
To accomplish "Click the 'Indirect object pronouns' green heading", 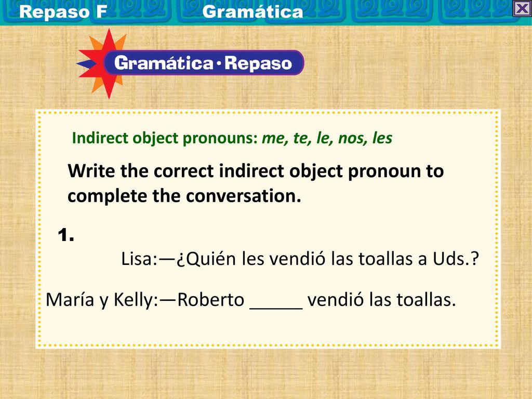I will click(x=165, y=138).
